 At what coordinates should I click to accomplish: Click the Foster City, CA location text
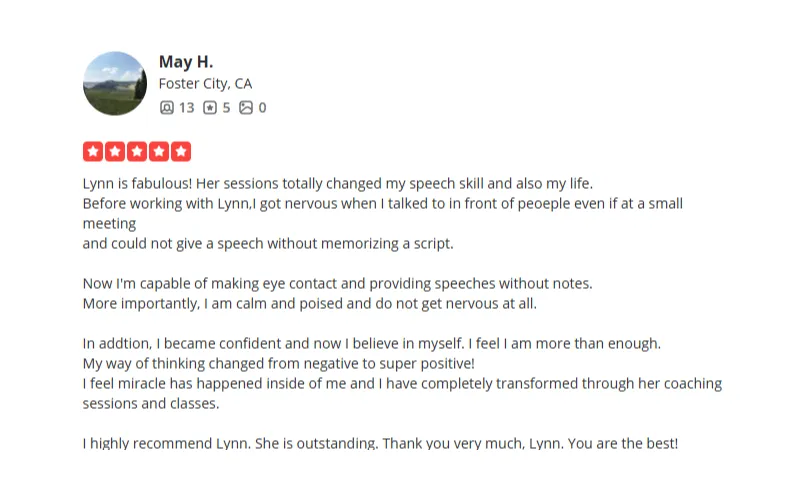tap(205, 84)
